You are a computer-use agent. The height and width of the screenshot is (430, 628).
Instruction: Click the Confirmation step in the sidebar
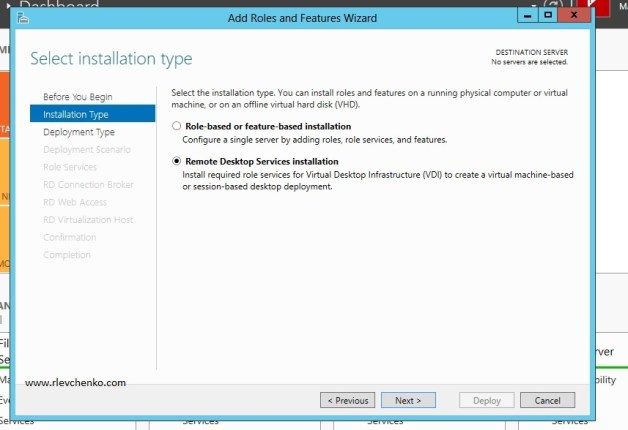pyautogui.click(x=70, y=237)
